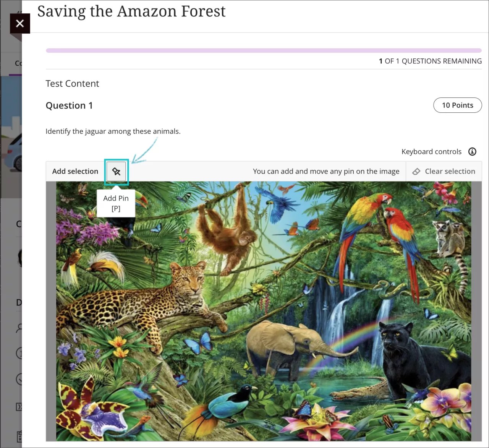Click the 10 Points pill
Image resolution: width=489 pixels, height=448 pixels.
coord(457,105)
